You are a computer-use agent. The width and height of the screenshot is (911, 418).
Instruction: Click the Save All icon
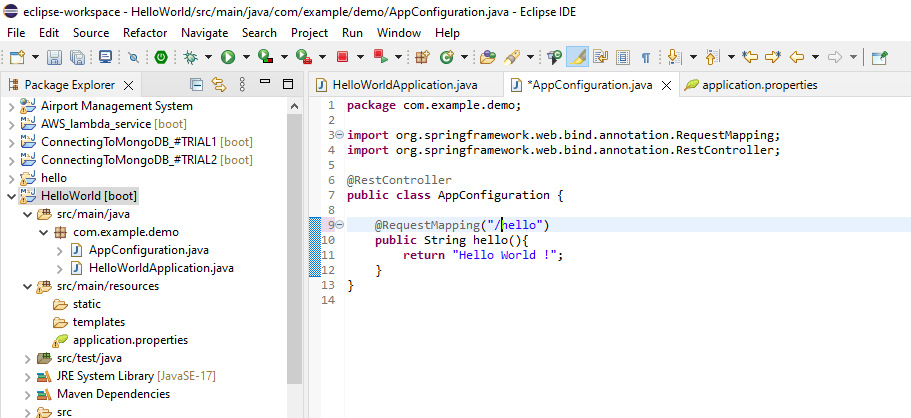[77, 57]
